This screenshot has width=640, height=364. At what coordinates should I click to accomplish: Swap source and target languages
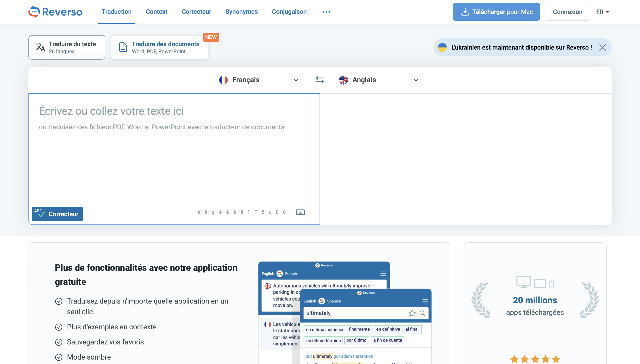pos(320,80)
